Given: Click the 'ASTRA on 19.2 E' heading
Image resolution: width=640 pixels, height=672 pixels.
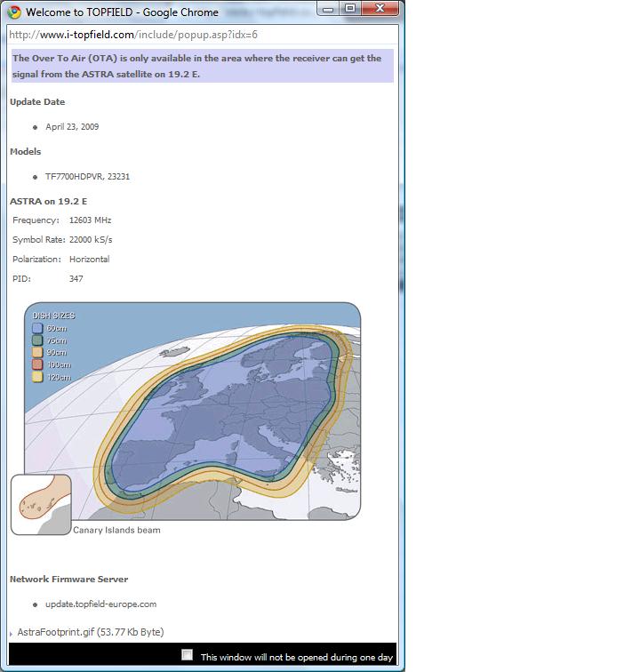Looking at the screenshot, I should click(48, 202).
